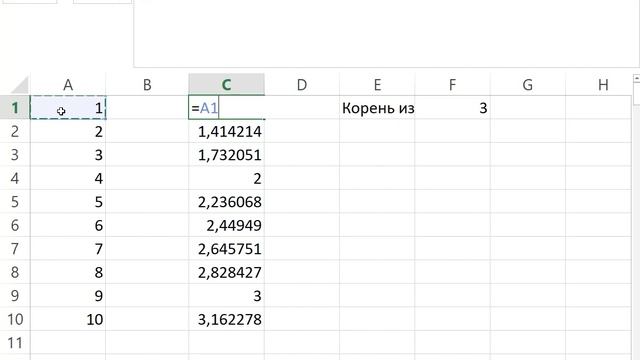Image resolution: width=640 pixels, height=360 pixels.
Task: Click cell A9 containing 9
Action: [68, 296]
